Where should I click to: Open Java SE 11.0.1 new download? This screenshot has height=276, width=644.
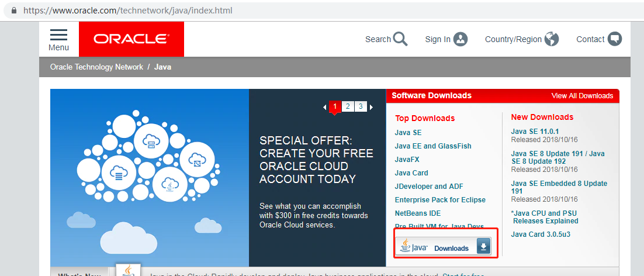535,132
